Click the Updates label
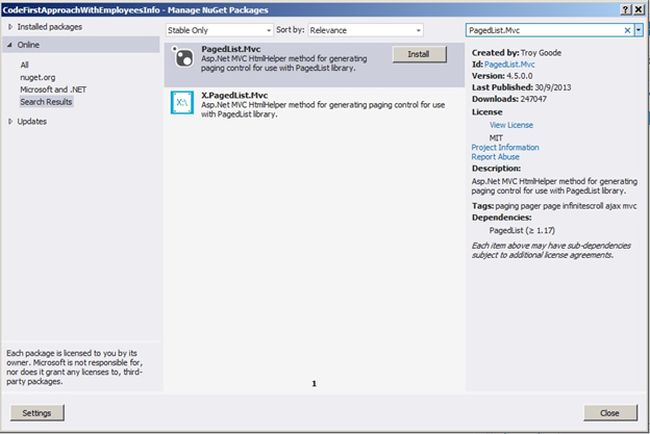 (32, 121)
